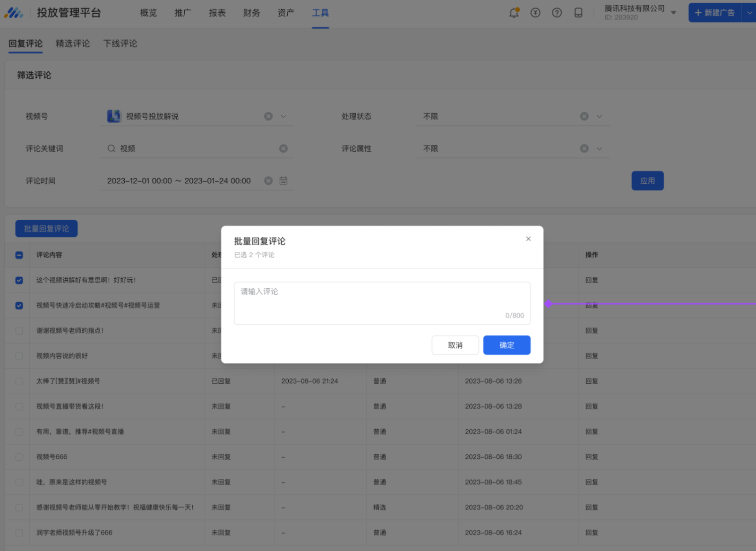The image size is (756, 551).
Task: Click the 2023-08-06 21:24 reply time cell
Action: click(x=309, y=381)
